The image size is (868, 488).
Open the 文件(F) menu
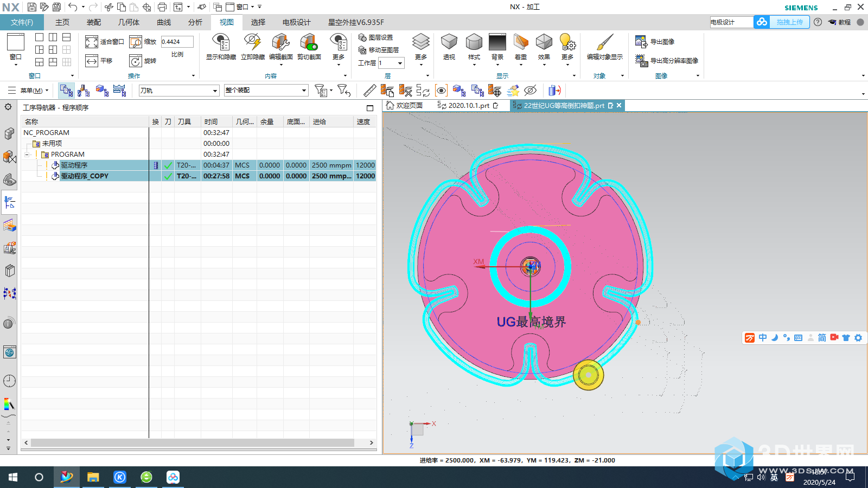(22, 22)
